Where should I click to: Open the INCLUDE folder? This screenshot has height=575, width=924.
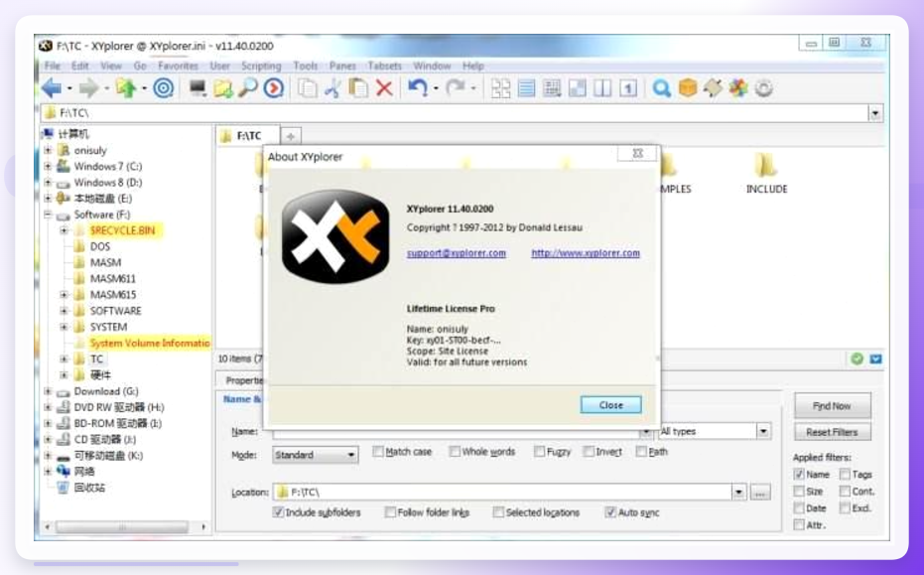(766, 173)
